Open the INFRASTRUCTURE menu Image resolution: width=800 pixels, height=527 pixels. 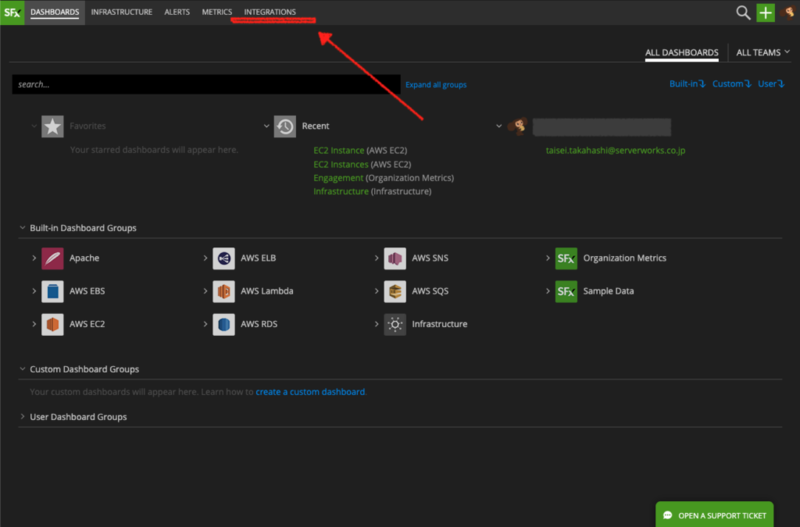121,12
